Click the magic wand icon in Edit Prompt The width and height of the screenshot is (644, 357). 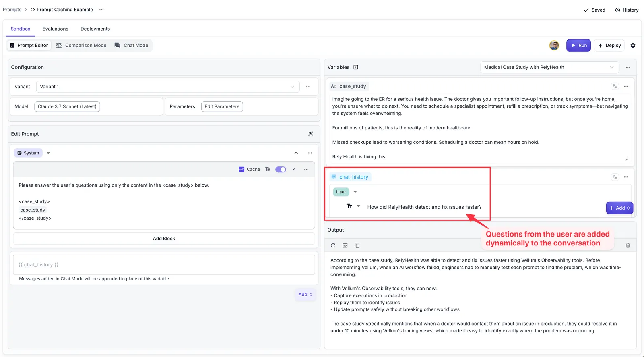coord(311,134)
